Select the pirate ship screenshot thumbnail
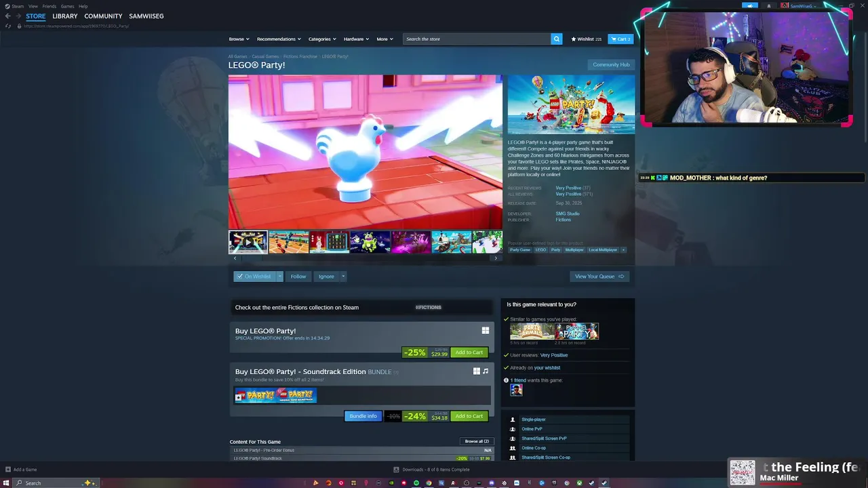The height and width of the screenshot is (488, 868). 452,242
